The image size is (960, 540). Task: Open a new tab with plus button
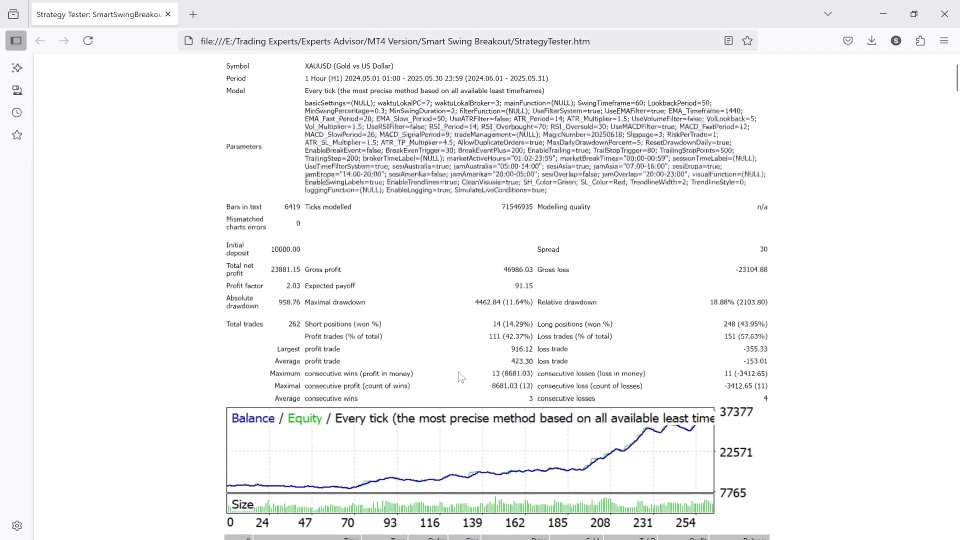coord(193,14)
